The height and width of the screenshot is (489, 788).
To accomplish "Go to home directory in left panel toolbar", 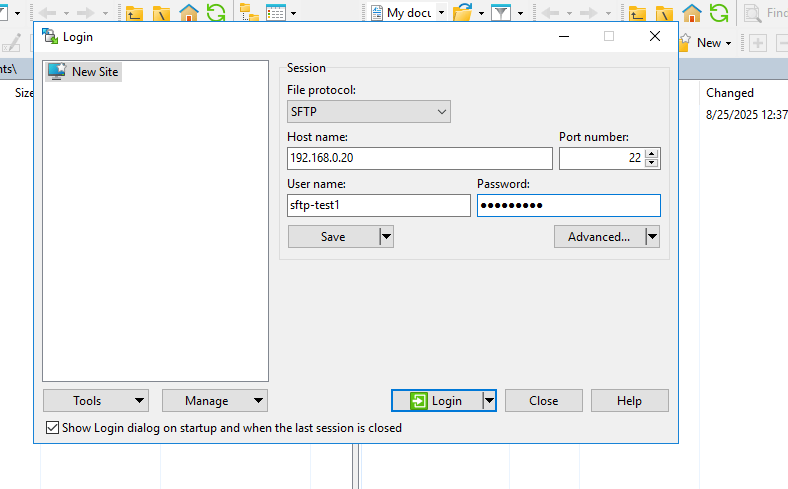I will tap(189, 13).
